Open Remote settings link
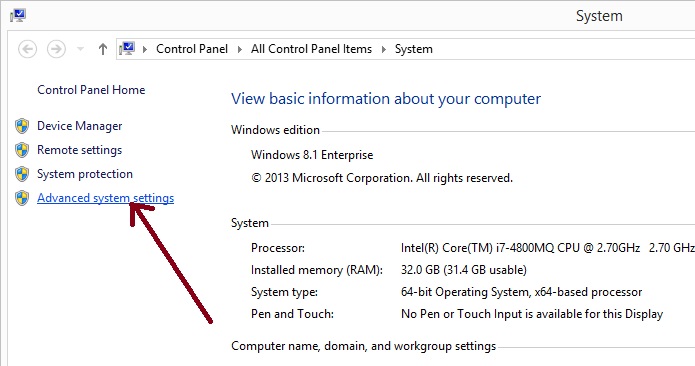Screen dimensions: 695x366 click(80, 150)
